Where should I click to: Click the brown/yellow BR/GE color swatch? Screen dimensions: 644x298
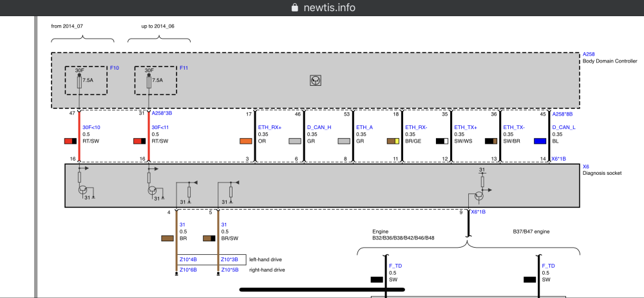point(393,141)
